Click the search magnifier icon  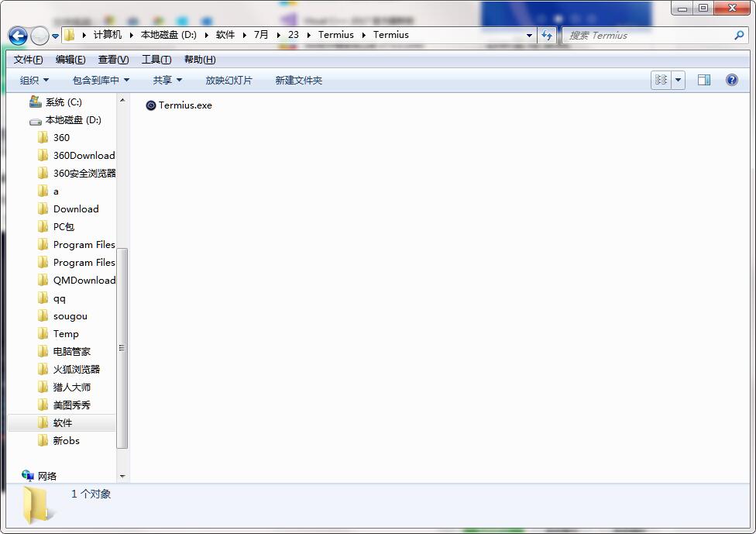pos(739,35)
